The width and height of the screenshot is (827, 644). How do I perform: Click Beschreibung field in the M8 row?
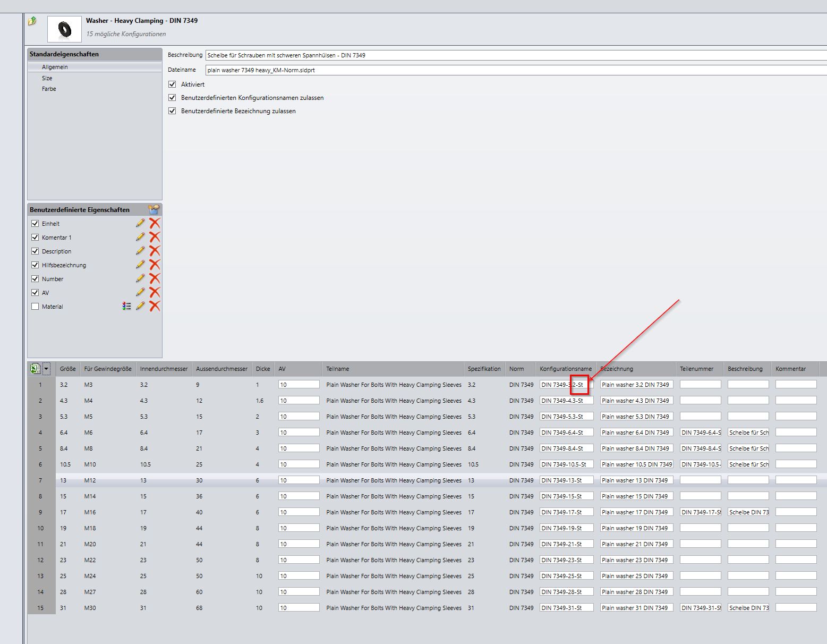coord(748,448)
